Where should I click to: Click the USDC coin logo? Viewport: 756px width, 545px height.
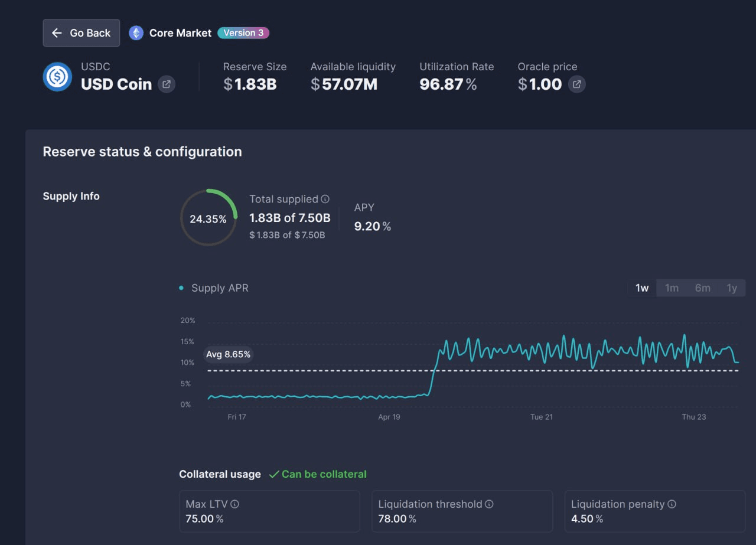pos(57,77)
